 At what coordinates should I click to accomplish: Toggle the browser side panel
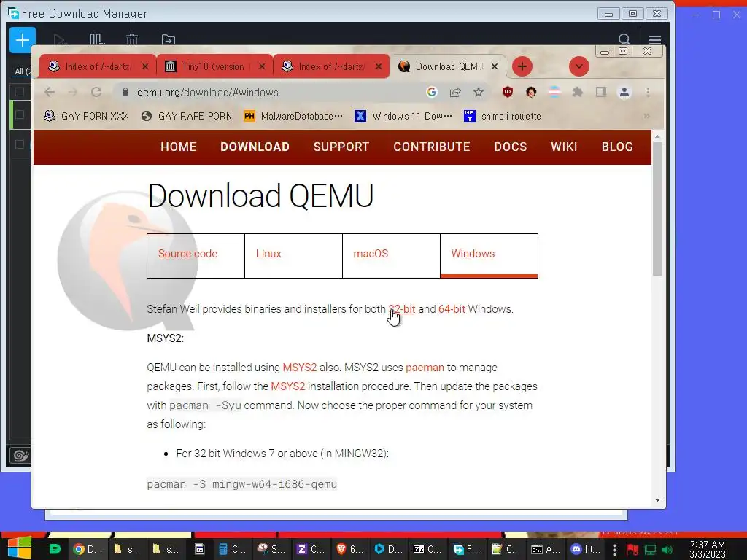tap(601, 92)
